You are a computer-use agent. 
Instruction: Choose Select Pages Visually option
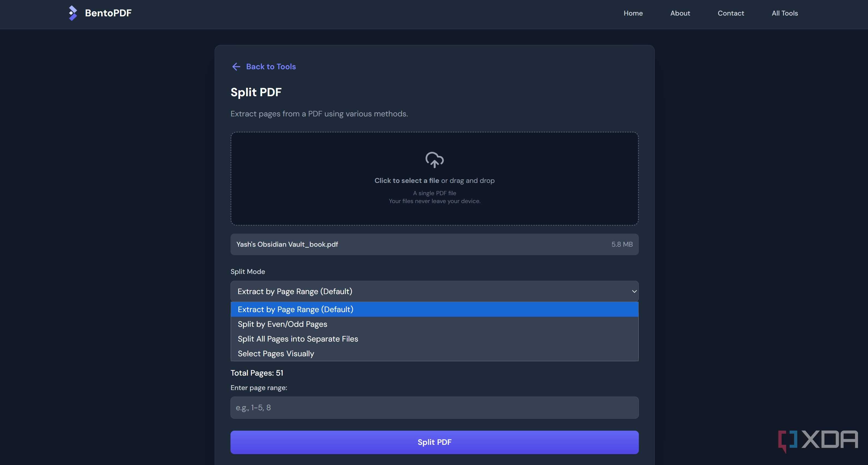pos(434,354)
